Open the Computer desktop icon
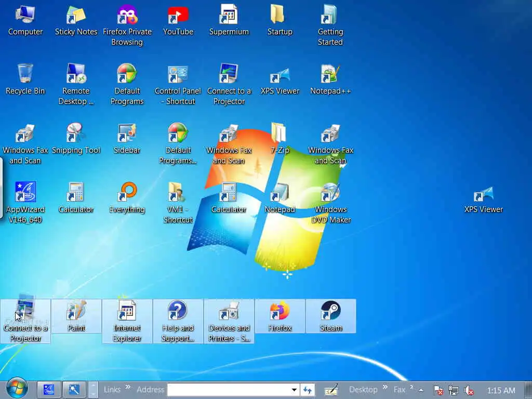Image resolution: width=532 pixels, height=399 pixels. point(25,20)
